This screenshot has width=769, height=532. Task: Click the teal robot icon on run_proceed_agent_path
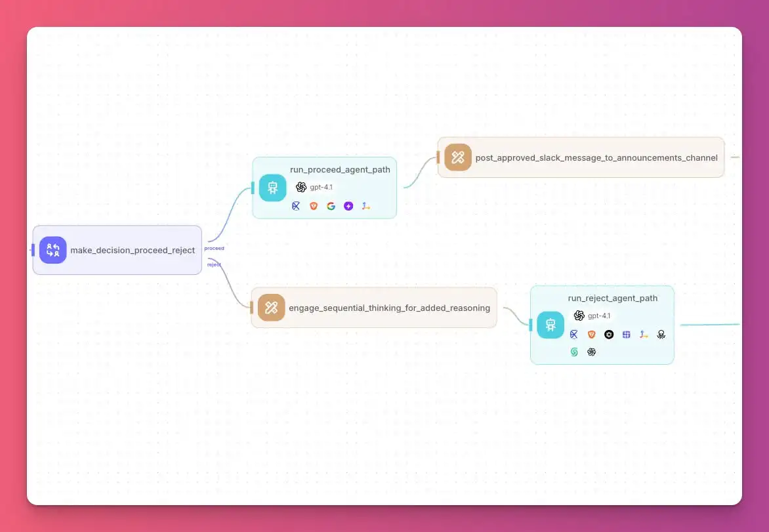[272, 188]
